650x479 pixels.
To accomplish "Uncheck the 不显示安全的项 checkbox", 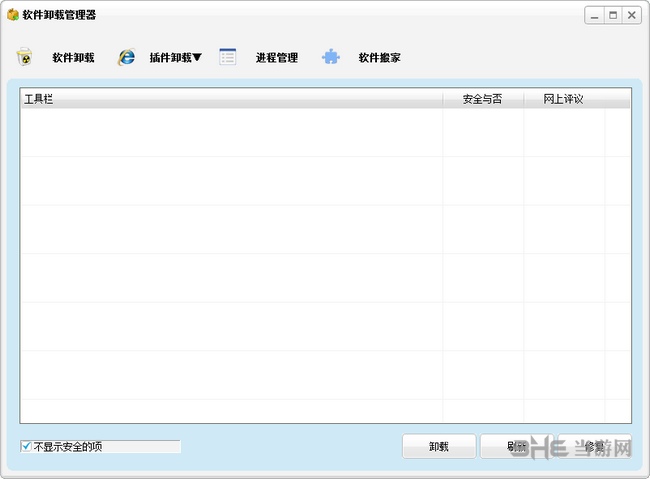I will 27,447.
